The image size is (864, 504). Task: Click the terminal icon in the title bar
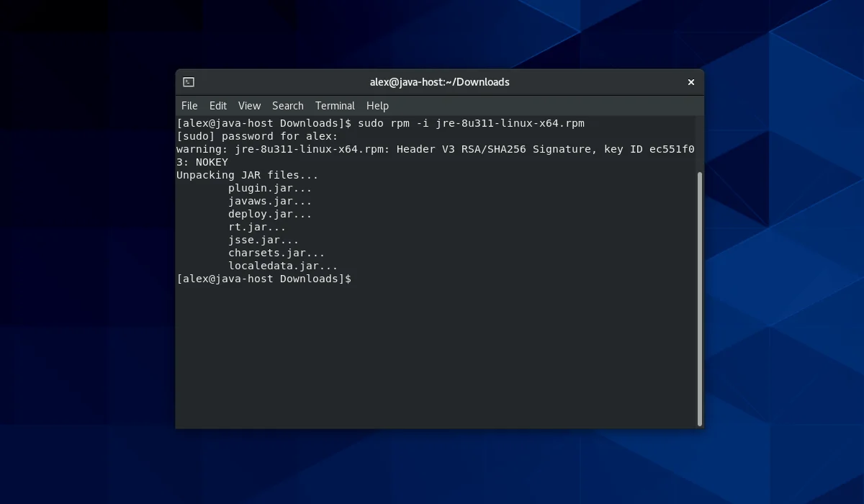pyautogui.click(x=189, y=82)
